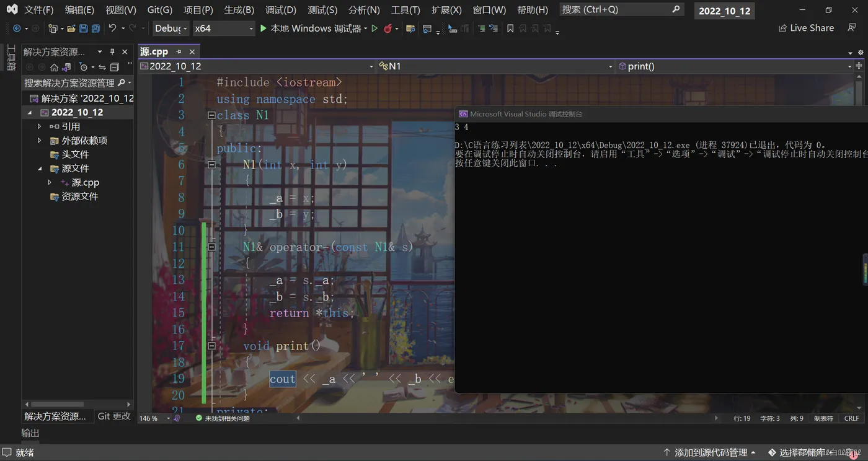868x461 pixels.
Task: Start 本地 Windows 调试器 debugging
Action: pos(310,29)
